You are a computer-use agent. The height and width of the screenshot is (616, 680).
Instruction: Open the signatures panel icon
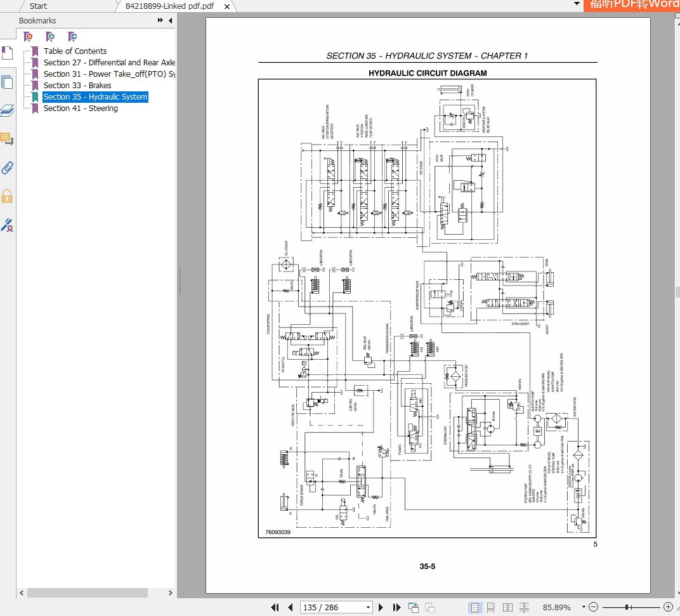(7, 225)
